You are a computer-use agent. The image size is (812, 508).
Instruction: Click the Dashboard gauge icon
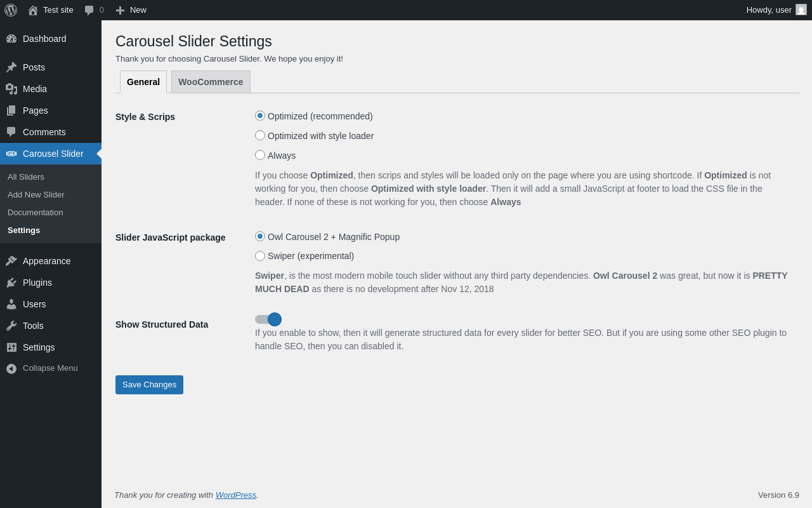pos(11,39)
